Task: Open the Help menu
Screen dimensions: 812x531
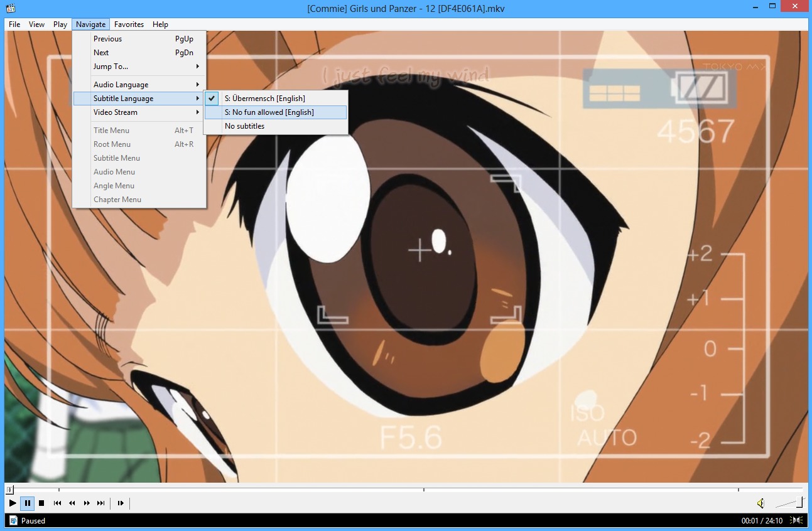Action: [x=160, y=24]
